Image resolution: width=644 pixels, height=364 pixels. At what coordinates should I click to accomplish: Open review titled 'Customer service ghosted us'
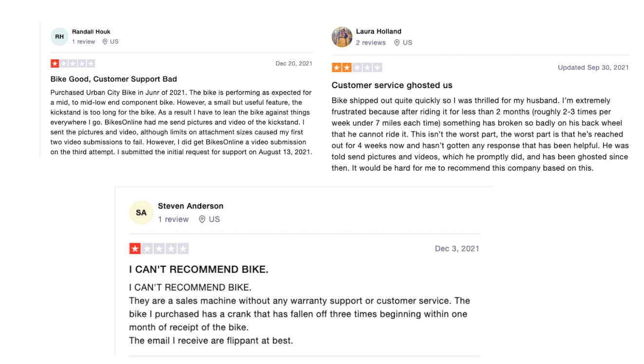(392, 85)
